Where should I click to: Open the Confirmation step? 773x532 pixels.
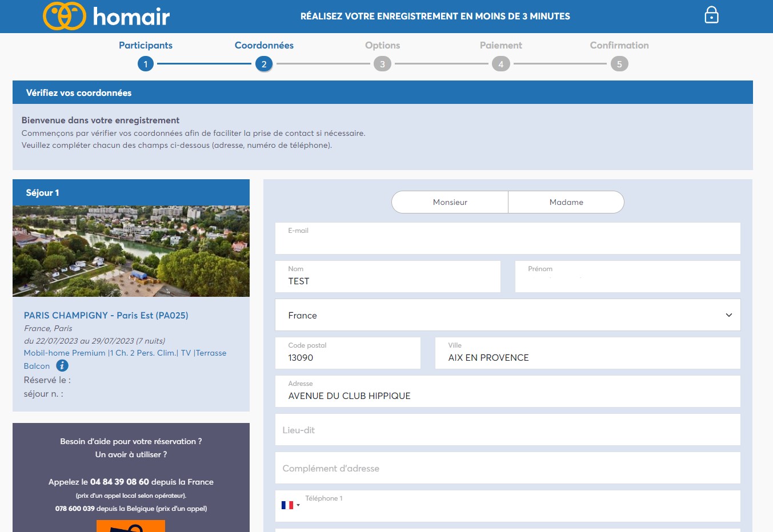[x=619, y=45]
